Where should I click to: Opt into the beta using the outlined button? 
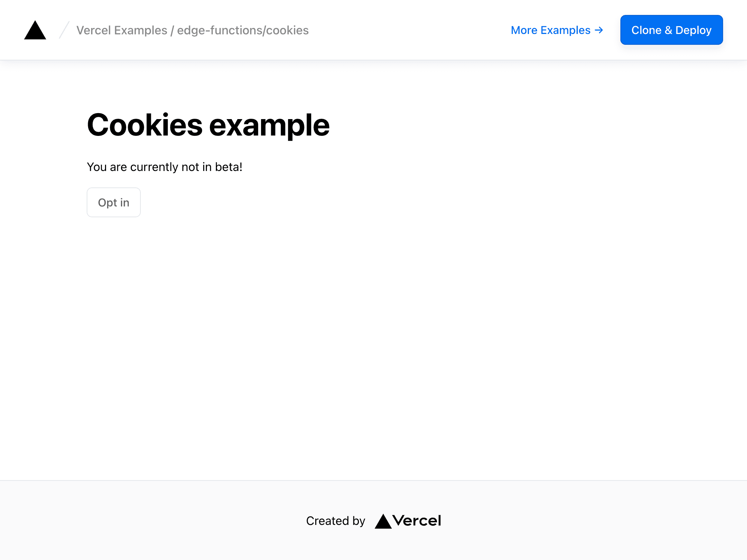click(x=114, y=202)
